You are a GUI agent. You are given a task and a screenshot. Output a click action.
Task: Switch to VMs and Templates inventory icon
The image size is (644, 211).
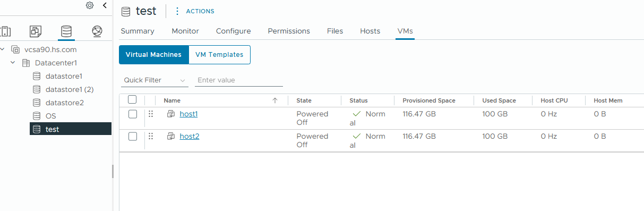coord(36,31)
